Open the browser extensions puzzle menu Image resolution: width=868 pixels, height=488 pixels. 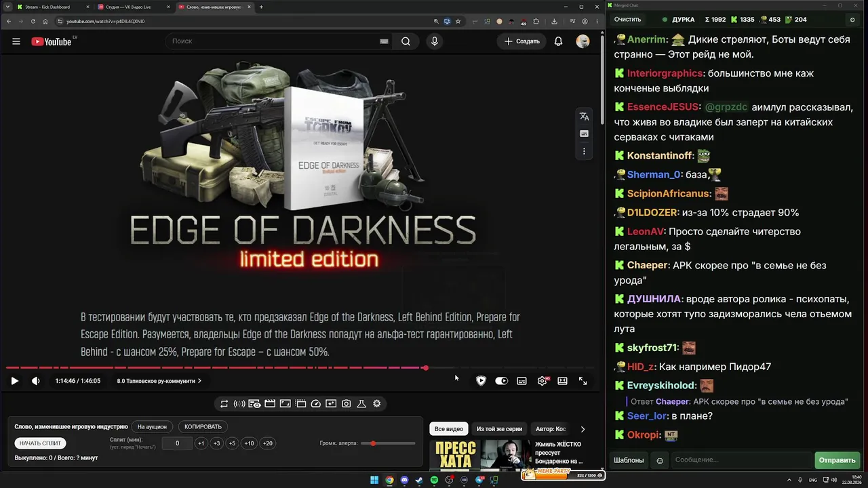[536, 21]
